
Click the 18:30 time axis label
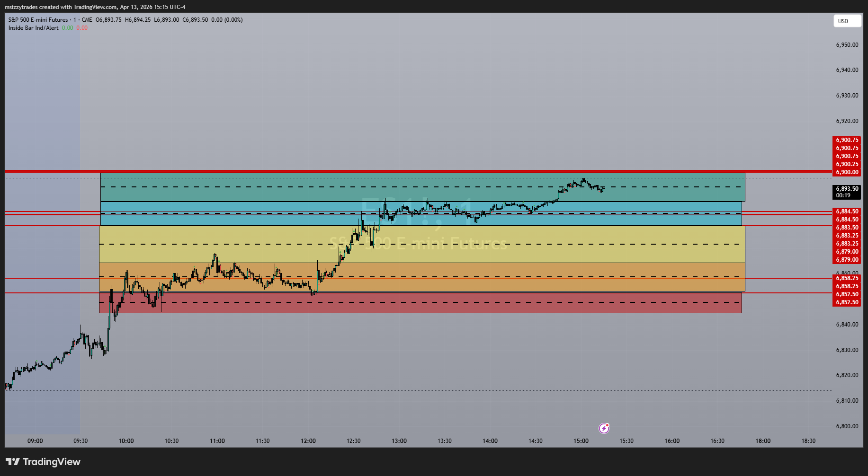point(808,441)
